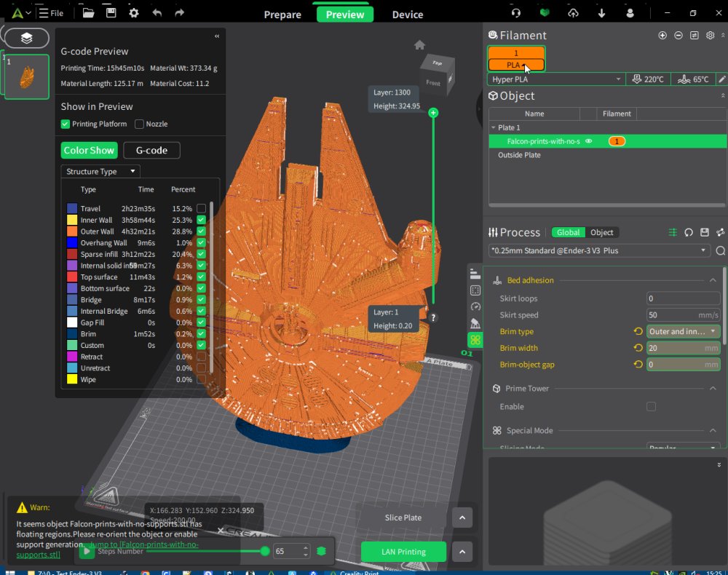
Task: Collapse the Plate 1 tree node
Action: pos(493,127)
